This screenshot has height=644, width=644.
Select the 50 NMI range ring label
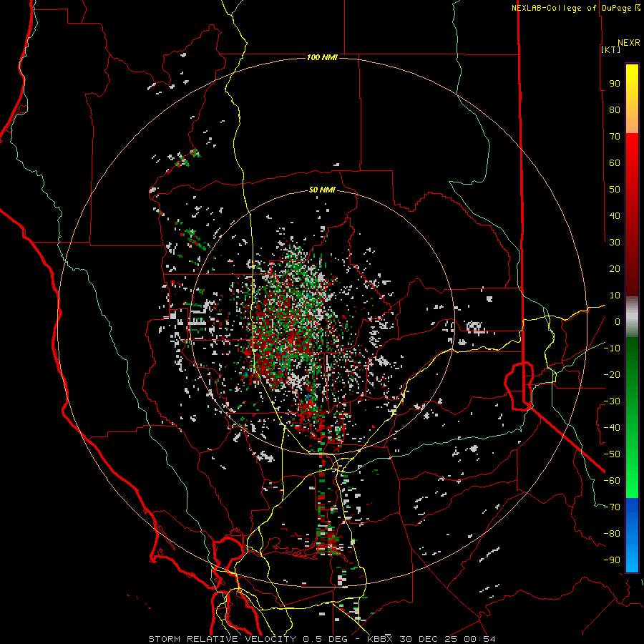pyautogui.click(x=322, y=190)
